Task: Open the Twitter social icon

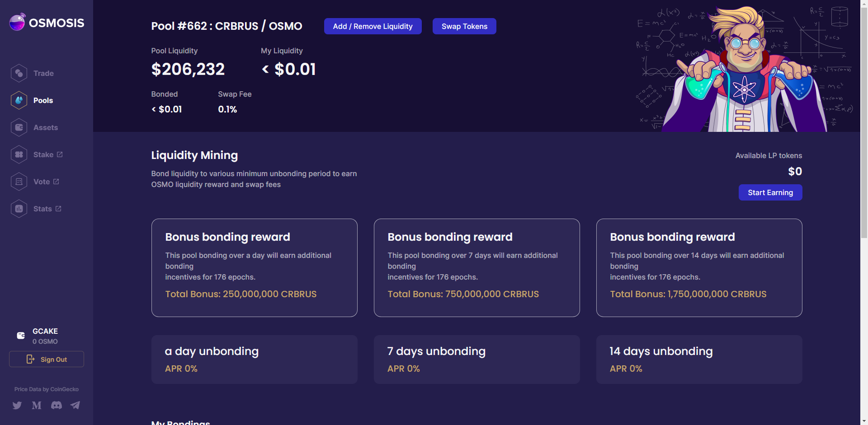Action: [x=17, y=405]
